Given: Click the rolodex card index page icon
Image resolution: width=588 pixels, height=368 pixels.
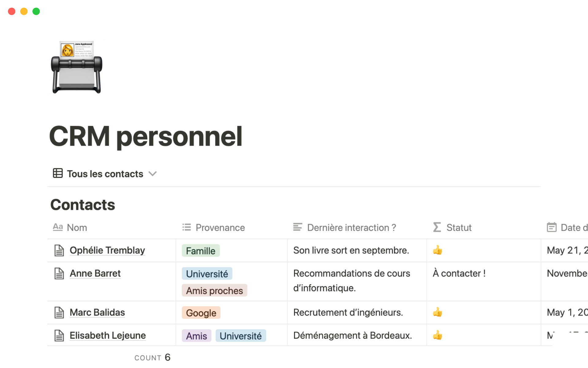Looking at the screenshot, I should point(77,67).
